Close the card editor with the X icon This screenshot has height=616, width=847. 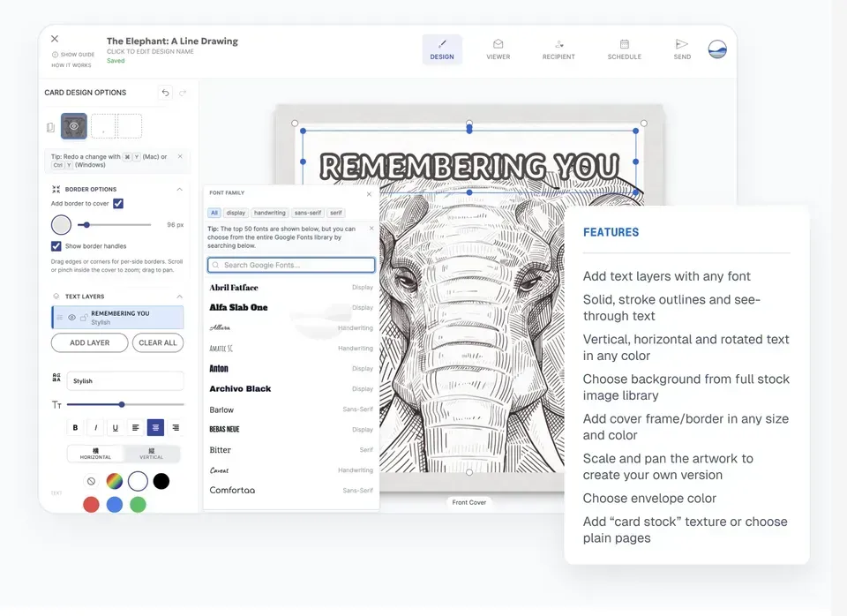[x=55, y=39]
